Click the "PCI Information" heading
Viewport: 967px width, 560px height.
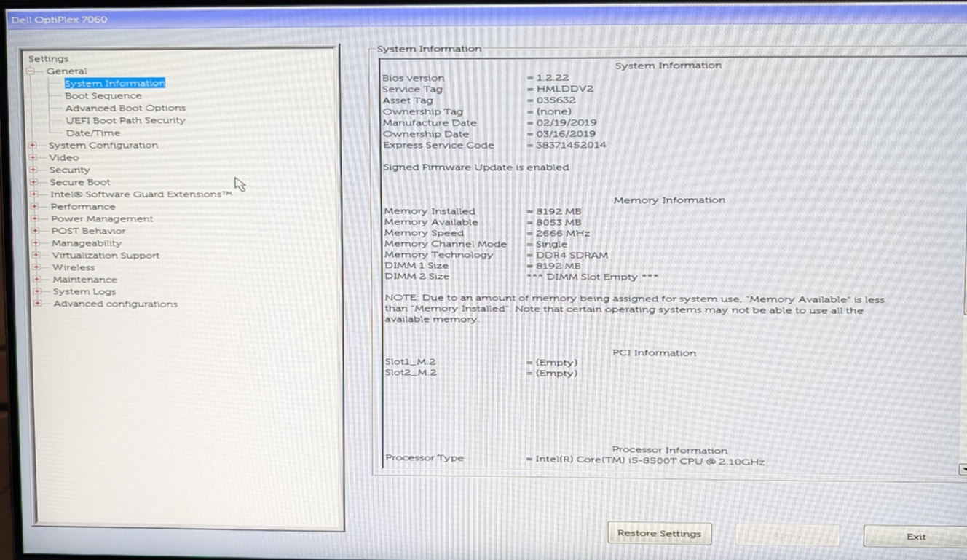(x=654, y=353)
